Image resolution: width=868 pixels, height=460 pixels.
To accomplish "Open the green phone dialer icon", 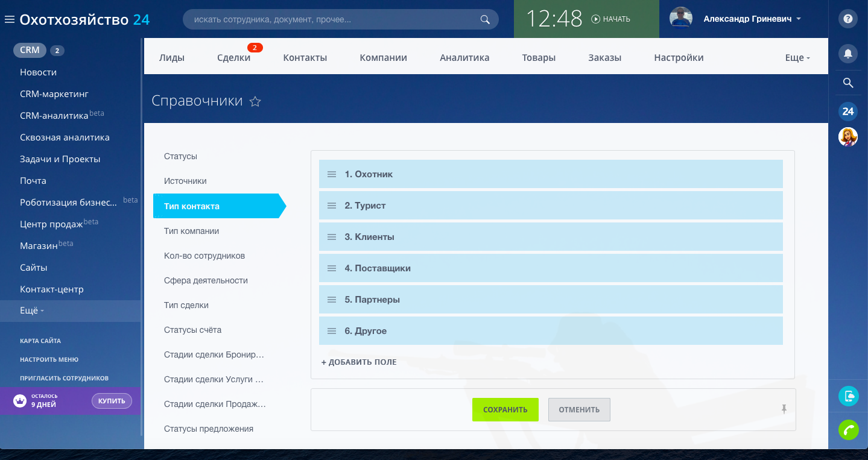I will [848, 430].
